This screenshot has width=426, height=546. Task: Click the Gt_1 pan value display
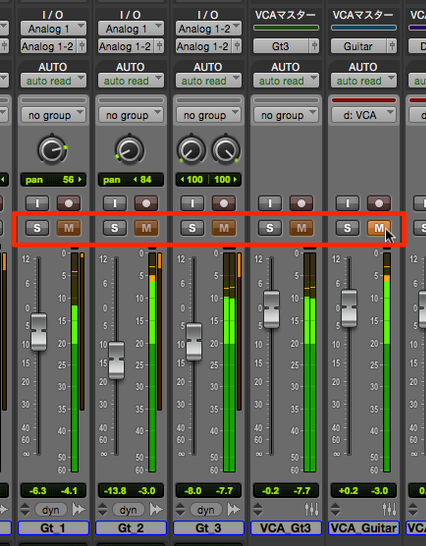(x=53, y=180)
